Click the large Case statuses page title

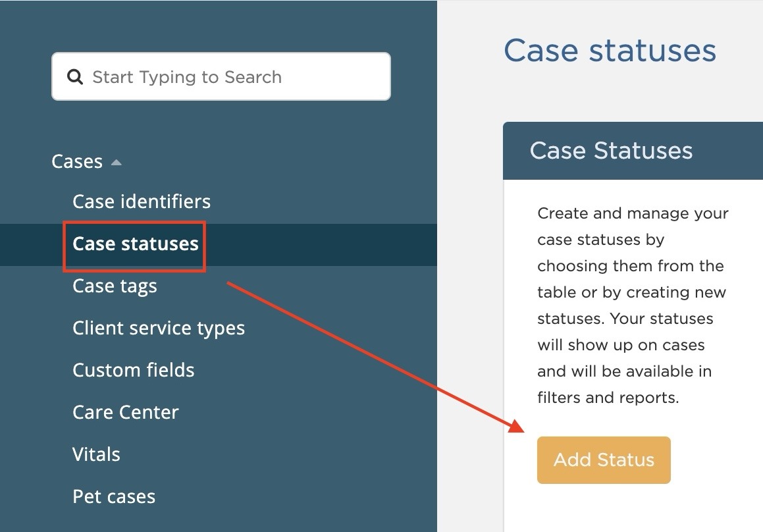610,50
